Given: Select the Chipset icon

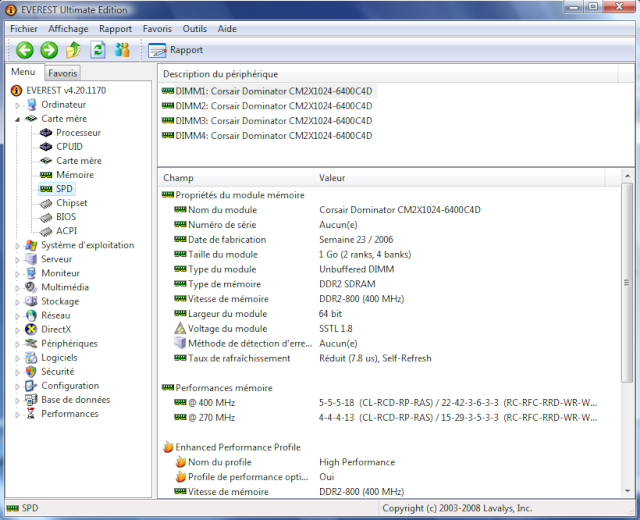Looking at the screenshot, I should click(x=46, y=203).
